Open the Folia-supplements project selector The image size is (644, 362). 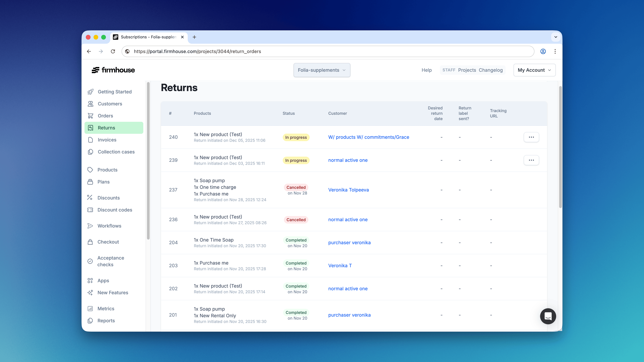(322, 70)
